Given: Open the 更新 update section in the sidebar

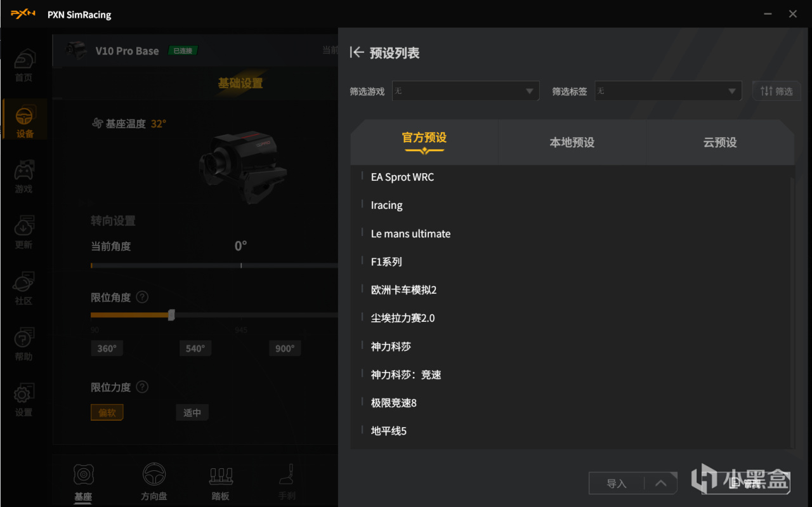Looking at the screenshot, I should coord(24,233).
